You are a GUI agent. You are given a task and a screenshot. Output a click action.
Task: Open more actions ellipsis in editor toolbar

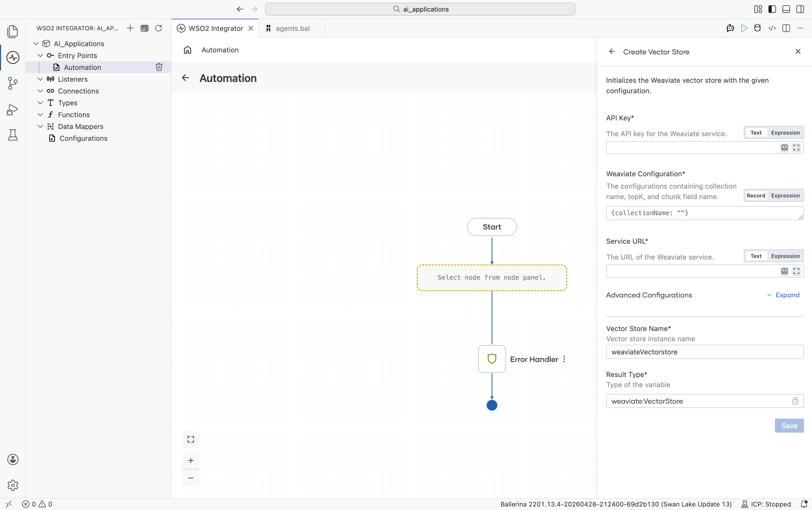coord(800,28)
